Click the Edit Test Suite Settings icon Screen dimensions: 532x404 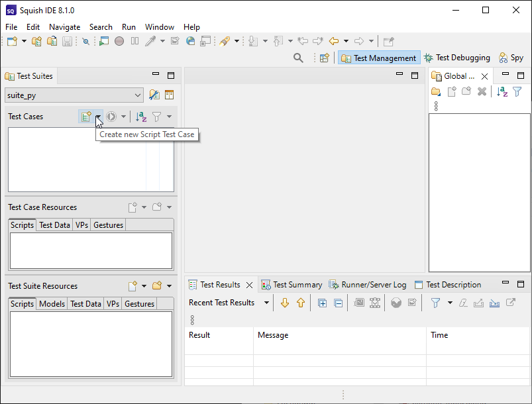click(154, 95)
